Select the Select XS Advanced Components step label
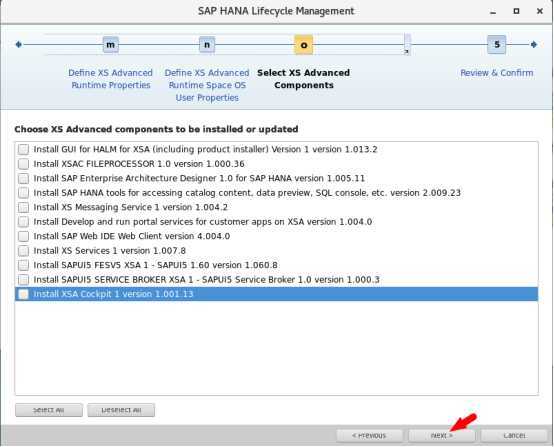Image resolution: width=554 pixels, height=447 pixels. [x=303, y=79]
